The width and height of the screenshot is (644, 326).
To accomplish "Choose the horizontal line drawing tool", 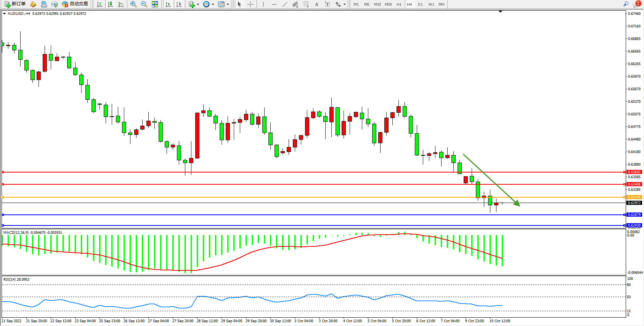I will [274, 4].
